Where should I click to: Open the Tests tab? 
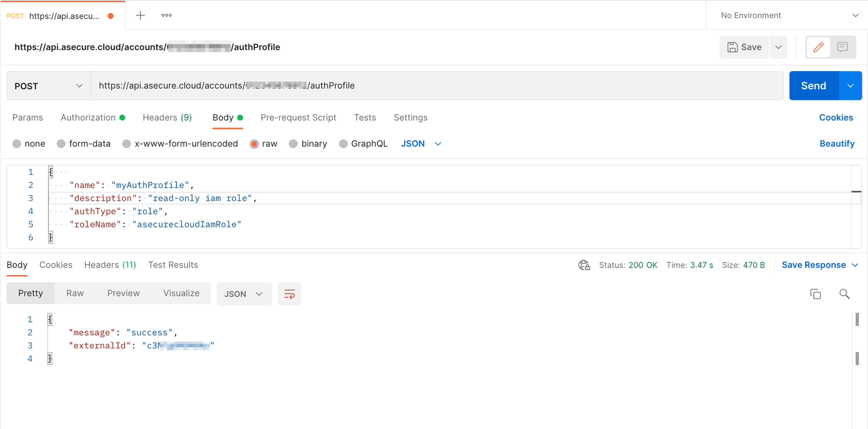click(365, 117)
